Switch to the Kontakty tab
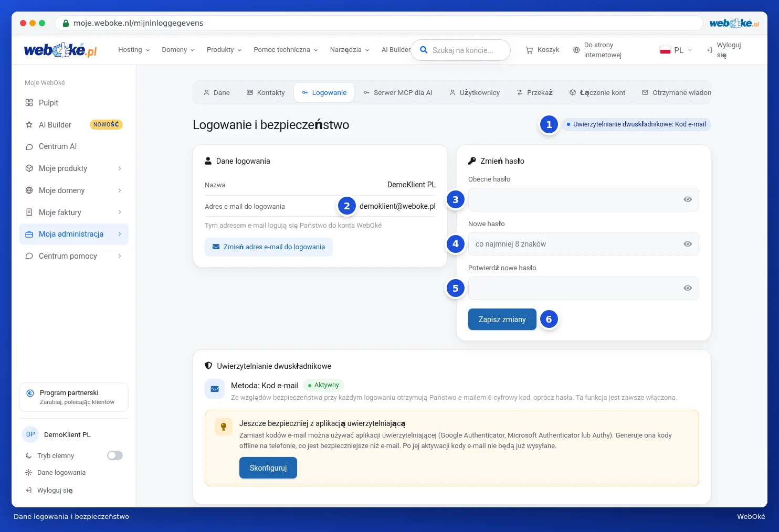779x532 pixels. point(266,92)
